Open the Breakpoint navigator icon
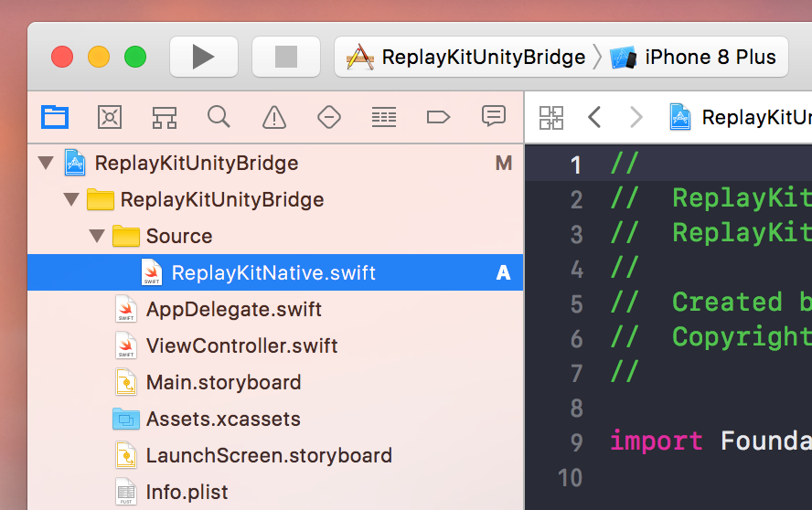 click(438, 118)
